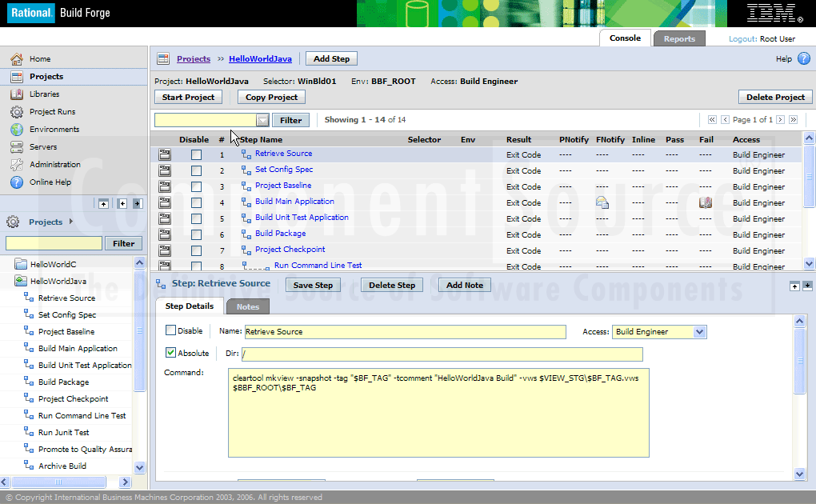The width and height of the screenshot is (816, 504).
Task: Click the Add Step button
Action: click(x=331, y=59)
